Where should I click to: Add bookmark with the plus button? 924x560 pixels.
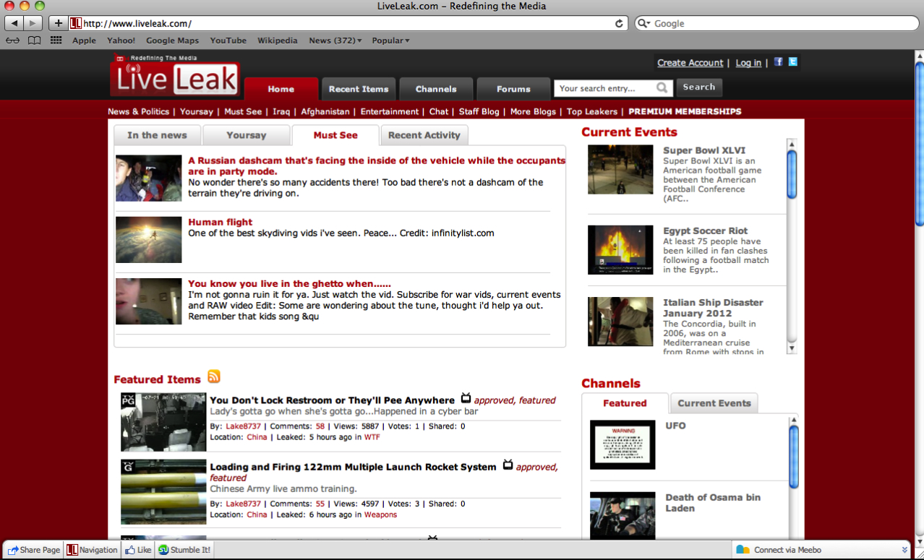pos(59,23)
